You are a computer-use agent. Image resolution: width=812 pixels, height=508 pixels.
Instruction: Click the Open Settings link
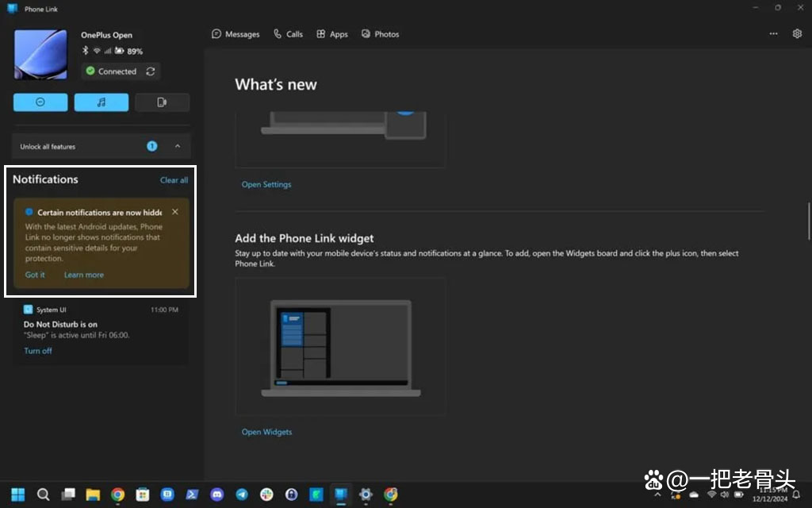(x=266, y=184)
